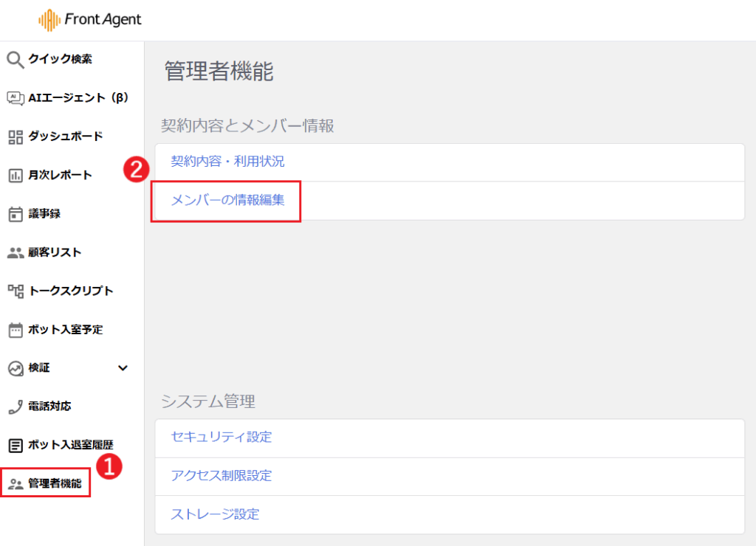The width and height of the screenshot is (756, 546).
Task: Click the Front Agent logo
Action: tap(90, 21)
